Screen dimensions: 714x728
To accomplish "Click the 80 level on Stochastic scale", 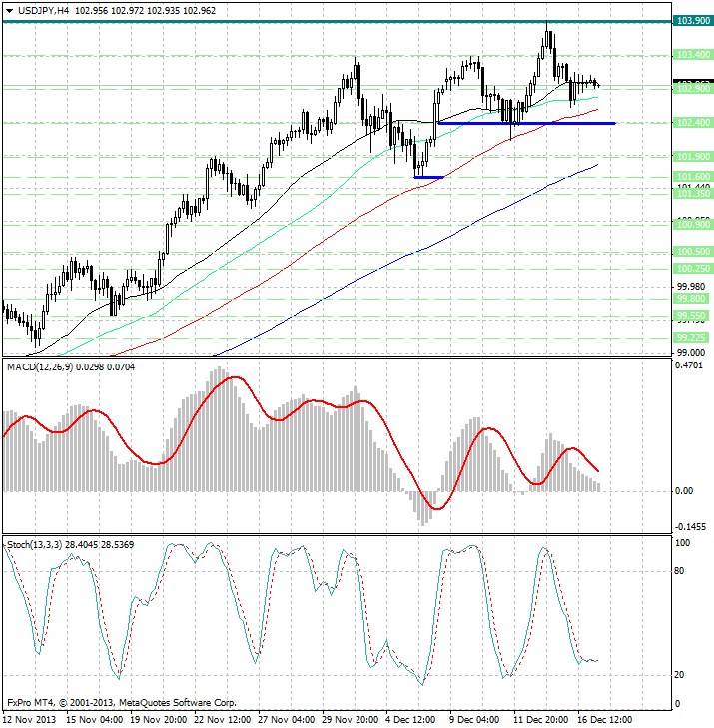I will point(679,571).
